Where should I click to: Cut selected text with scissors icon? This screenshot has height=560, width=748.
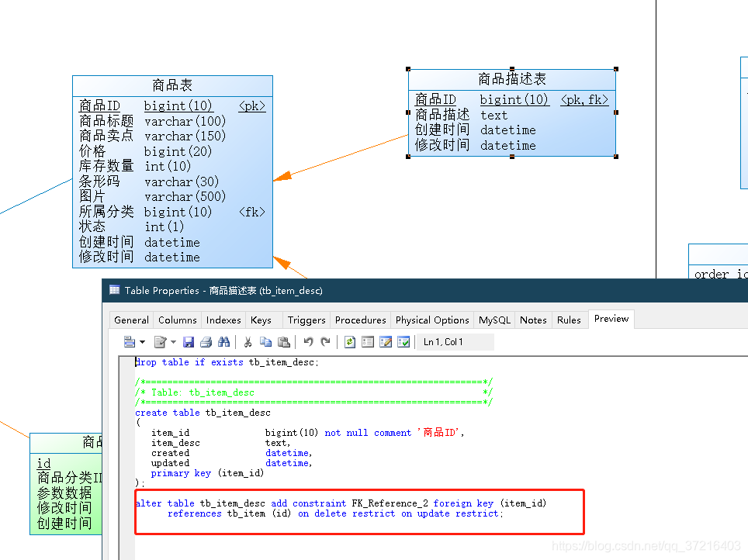[248, 342]
